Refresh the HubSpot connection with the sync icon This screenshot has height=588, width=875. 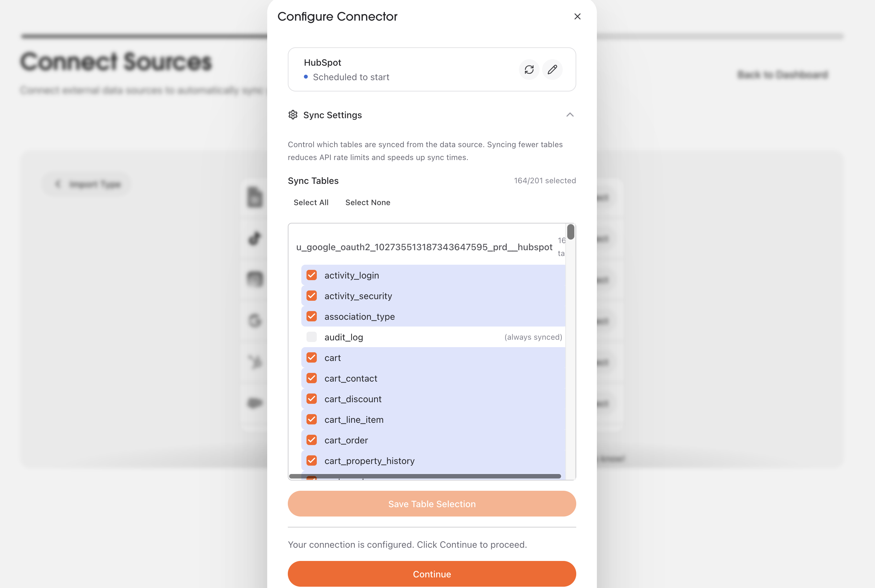pyautogui.click(x=529, y=70)
